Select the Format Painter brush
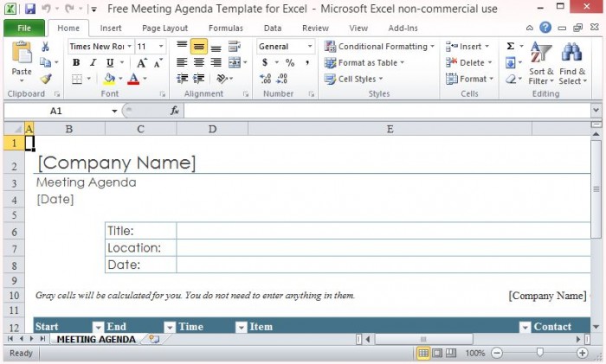606x364 pixels. click(x=46, y=79)
